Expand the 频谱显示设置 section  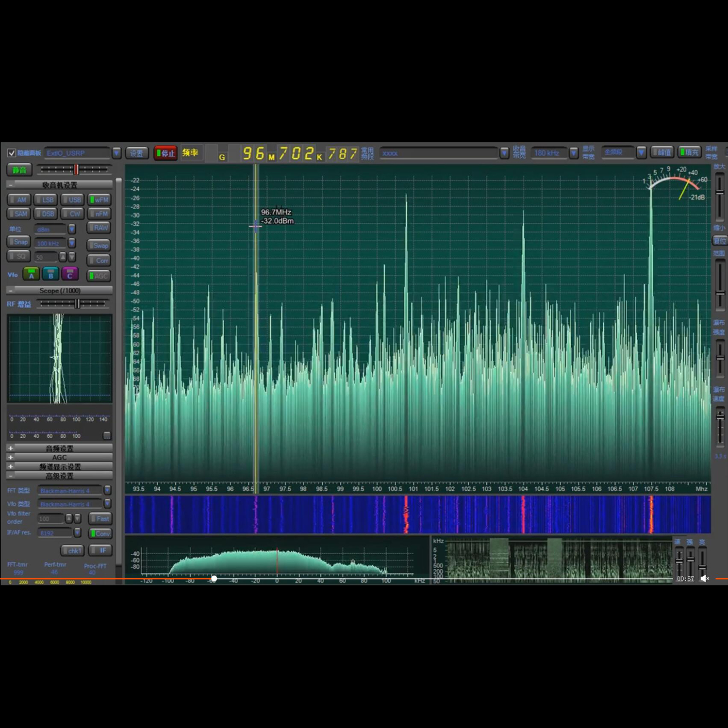(x=59, y=466)
